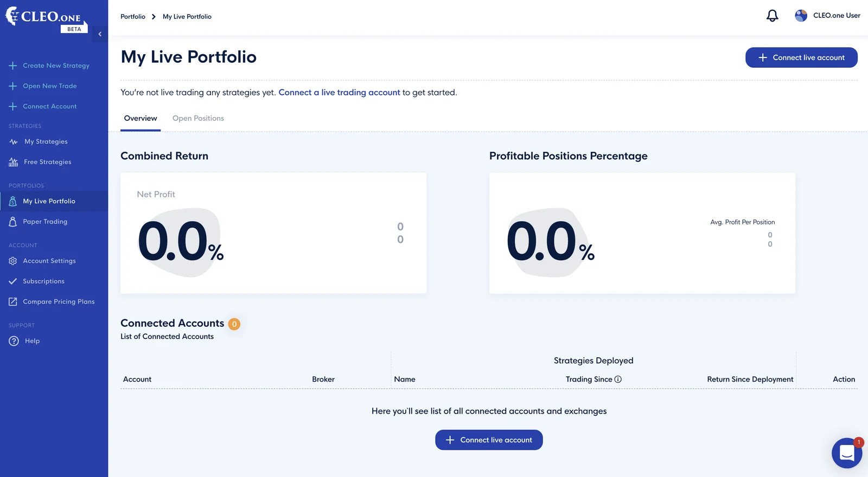
Task: Open Paper Trading using its sidebar icon
Action: point(12,221)
